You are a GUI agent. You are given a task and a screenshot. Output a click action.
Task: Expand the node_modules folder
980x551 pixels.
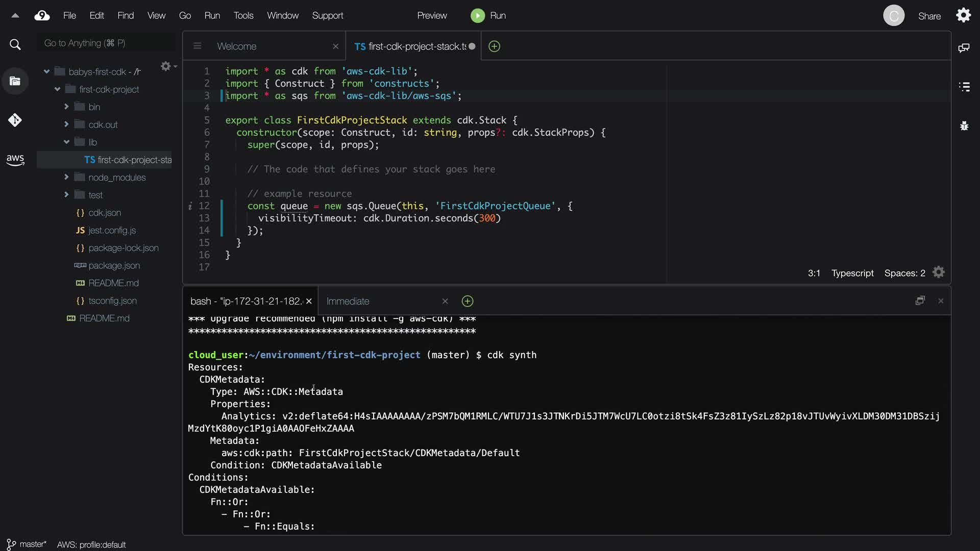pyautogui.click(x=66, y=178)
